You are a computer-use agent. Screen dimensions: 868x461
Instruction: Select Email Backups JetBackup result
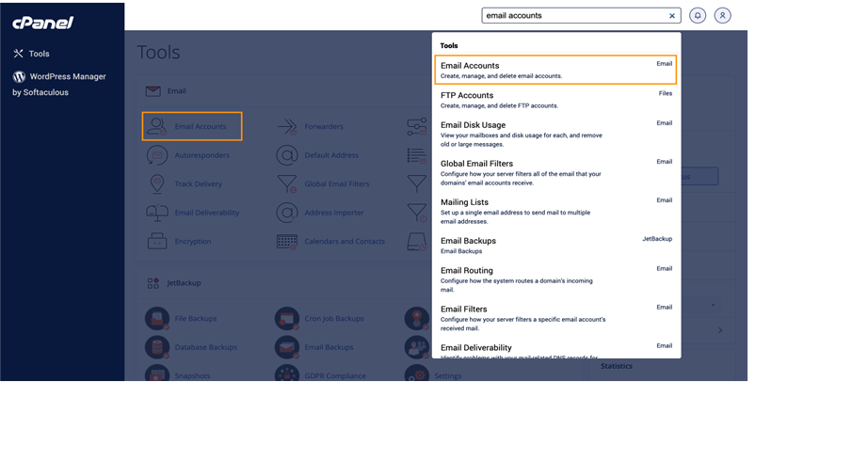pos(555,245)
